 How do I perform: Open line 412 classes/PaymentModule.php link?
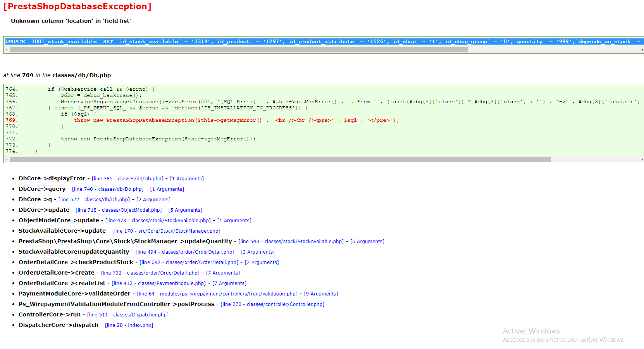coord(159,283)
